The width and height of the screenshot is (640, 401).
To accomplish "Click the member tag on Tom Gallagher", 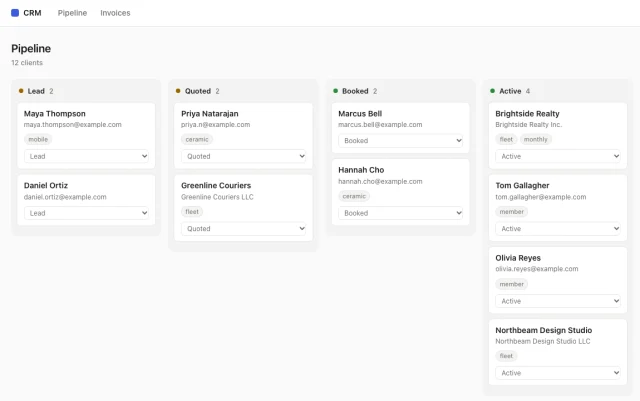I will point(511,212).
